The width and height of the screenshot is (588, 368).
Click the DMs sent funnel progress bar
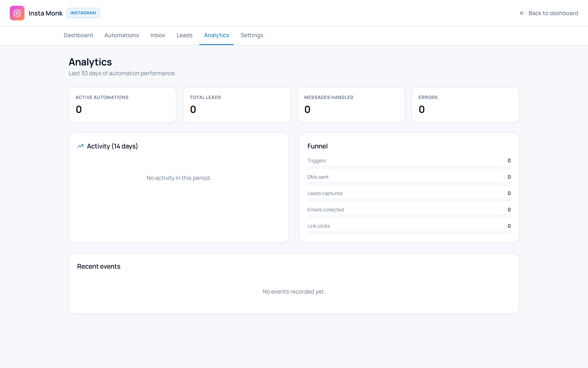[409, 184]
